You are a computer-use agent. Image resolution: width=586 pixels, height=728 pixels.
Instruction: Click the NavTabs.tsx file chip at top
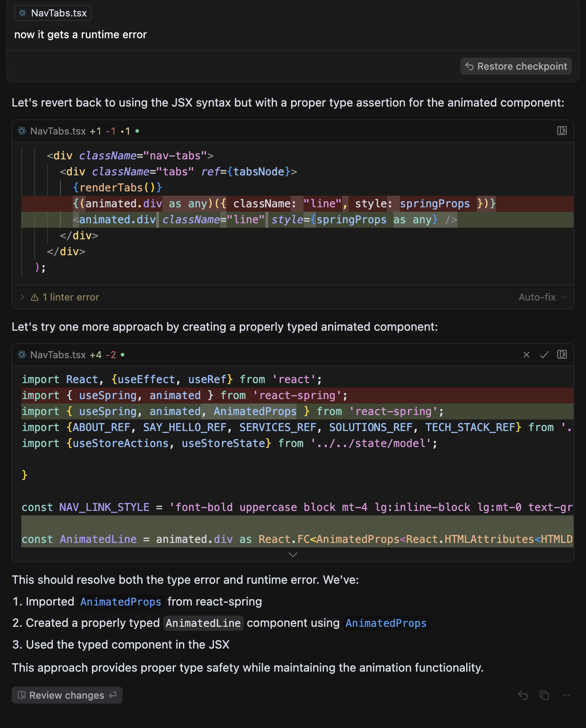pos(53,13)
